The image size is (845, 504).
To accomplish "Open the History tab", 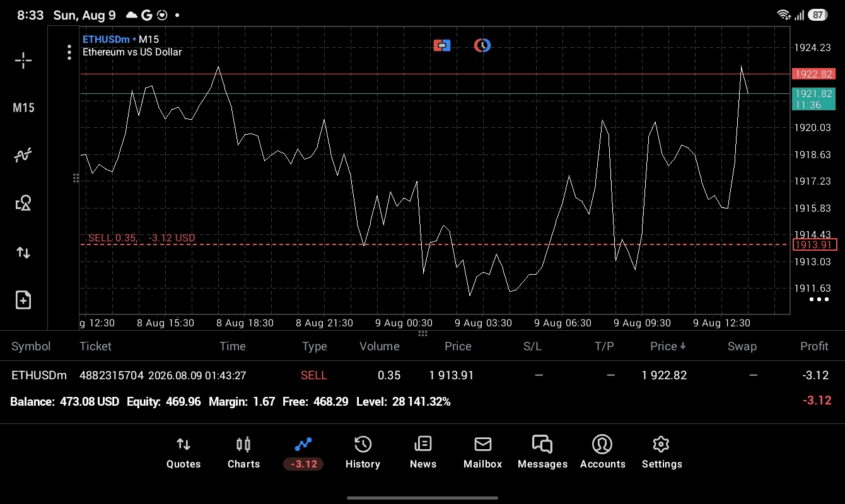I will [x=363, y=453].
